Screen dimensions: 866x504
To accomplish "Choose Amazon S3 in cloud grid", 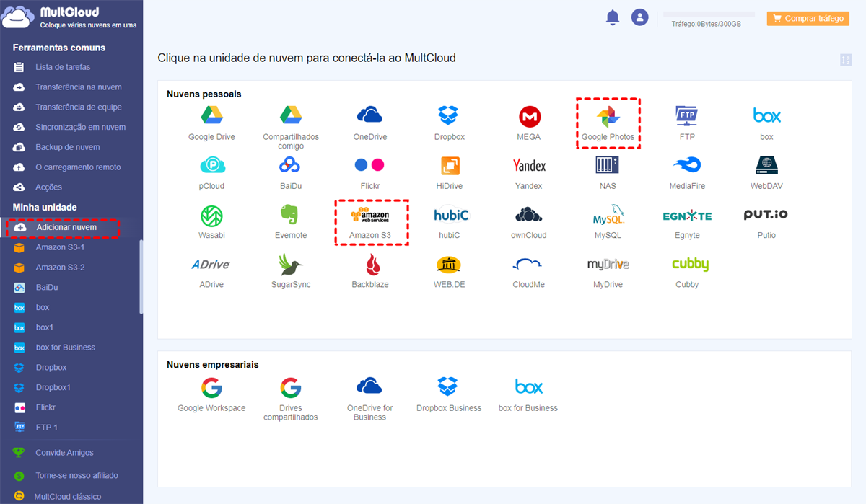I will coord(369,216).
